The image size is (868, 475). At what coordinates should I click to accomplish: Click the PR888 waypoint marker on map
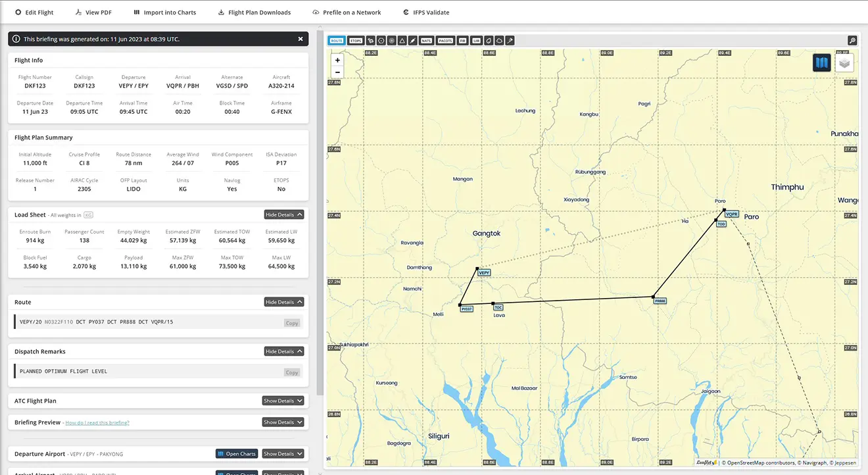(660, 301)
